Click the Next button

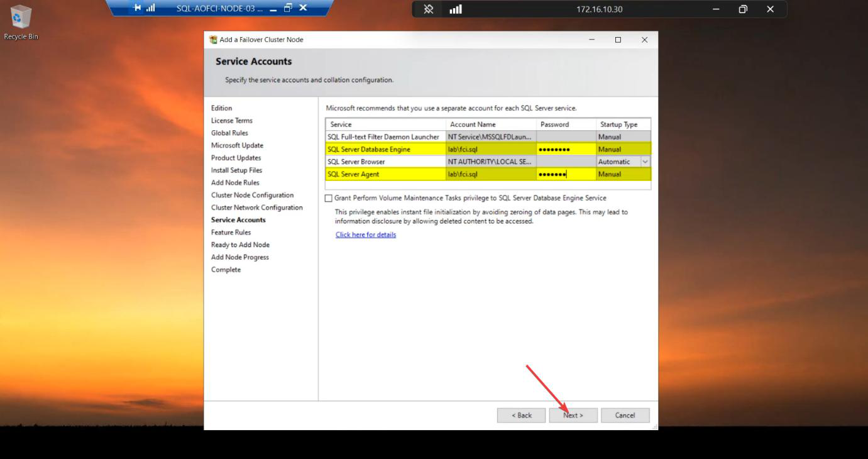click(573, 415)
